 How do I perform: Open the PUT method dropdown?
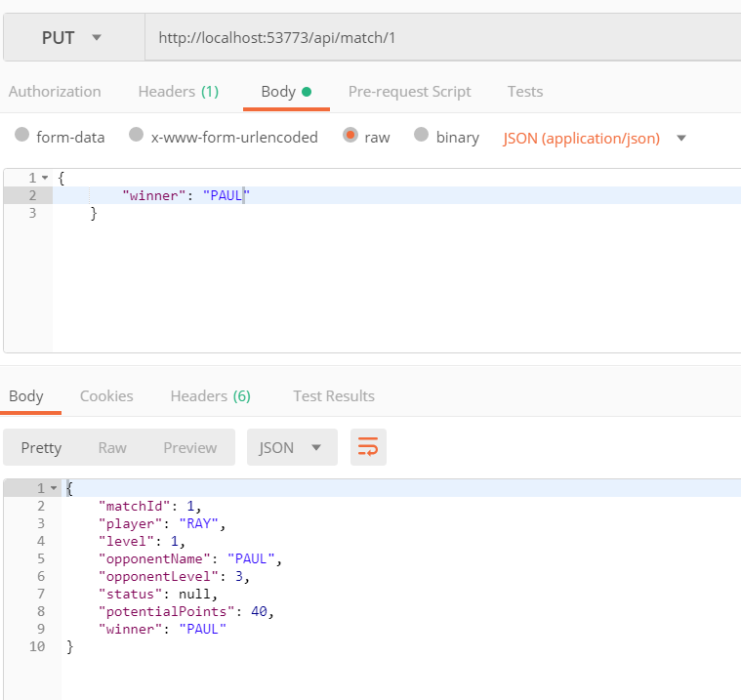pos(74,37)
